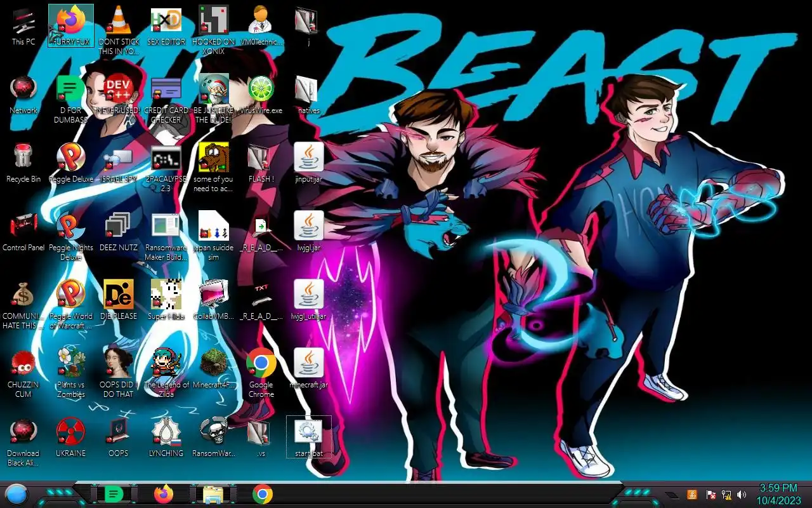Viewport: 812px width, 508px height.
Task: Open the green app pinned on taskbar
Action: click(x=114, y=494)
